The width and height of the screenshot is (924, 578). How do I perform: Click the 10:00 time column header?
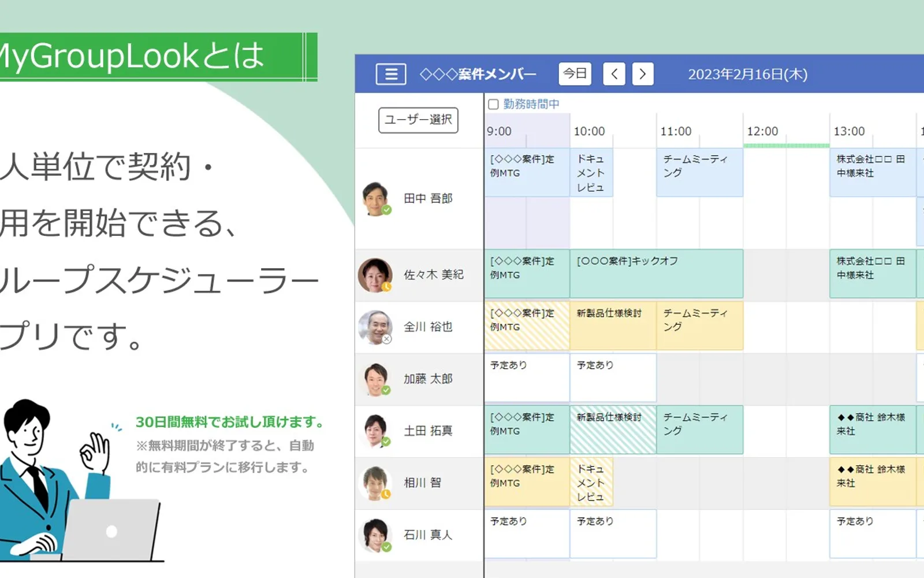coord(589,131)
